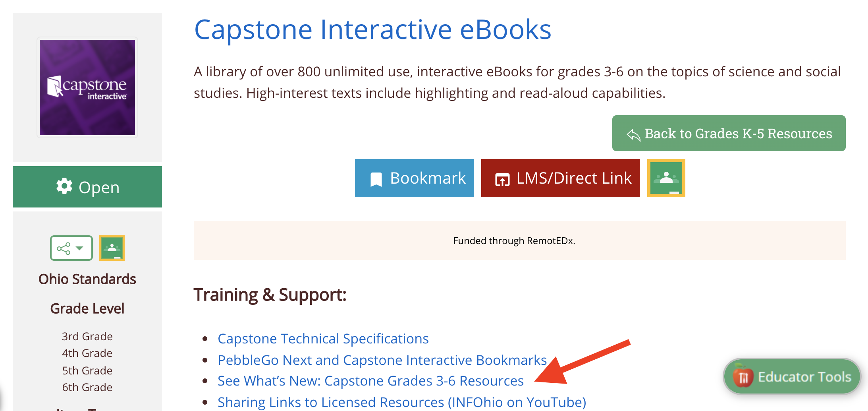
Task: Select 3rd Grade in Grade Level list
Action: (87, 336)
